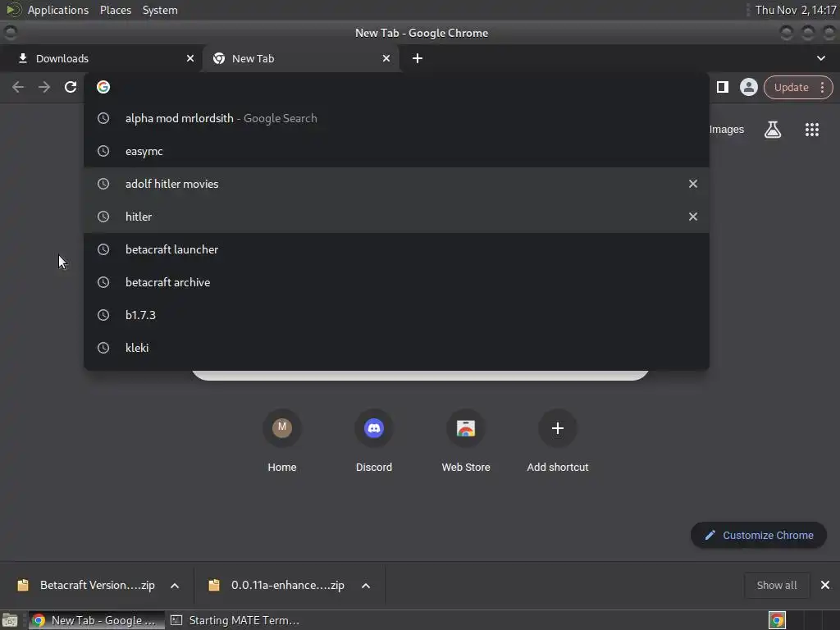Switch to New Tab - Google taskbar entry
The image size is (840, 630).
point(97,620)
